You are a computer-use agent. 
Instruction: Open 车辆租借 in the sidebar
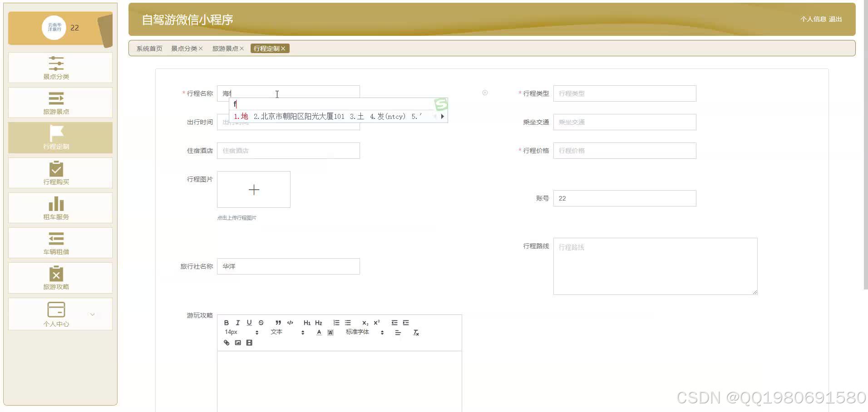[60, 243]
